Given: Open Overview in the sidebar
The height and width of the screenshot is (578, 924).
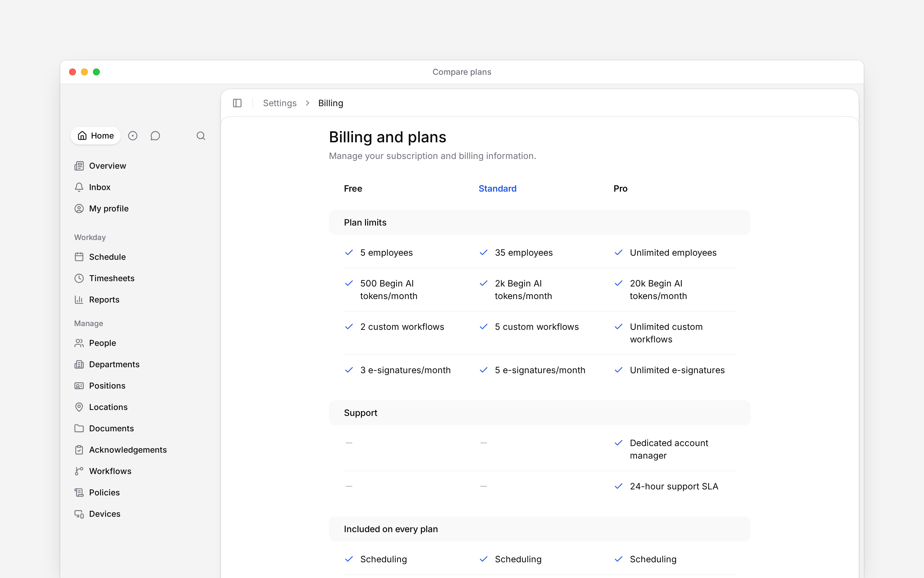Looking at the screenshot, I should click(108, 166).
